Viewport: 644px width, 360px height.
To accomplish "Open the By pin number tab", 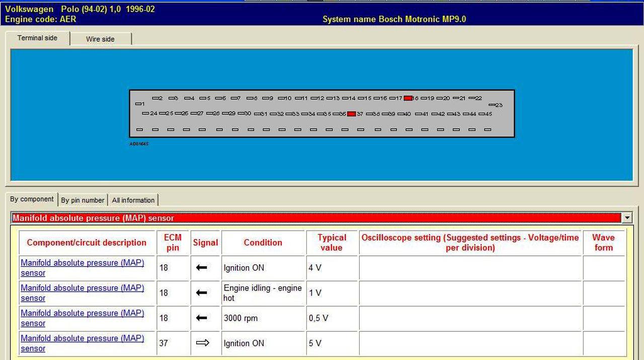I will (83, 200).
